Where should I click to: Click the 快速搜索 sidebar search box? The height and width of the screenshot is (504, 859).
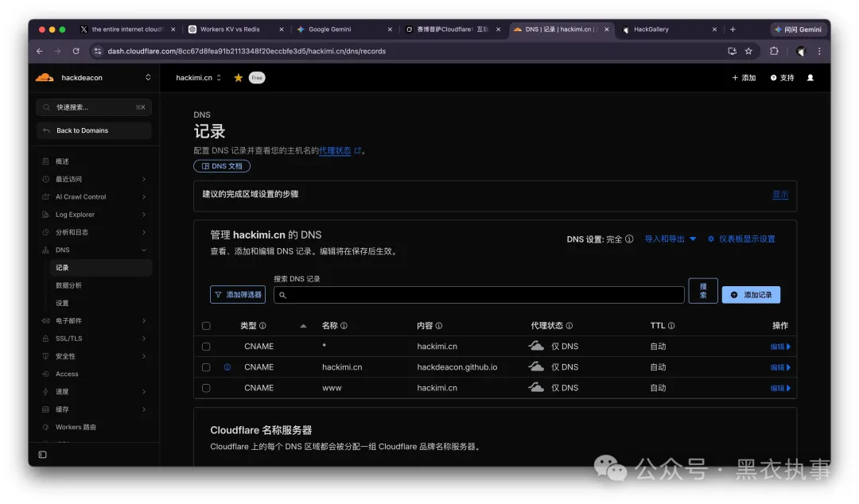tap(94, 107)
